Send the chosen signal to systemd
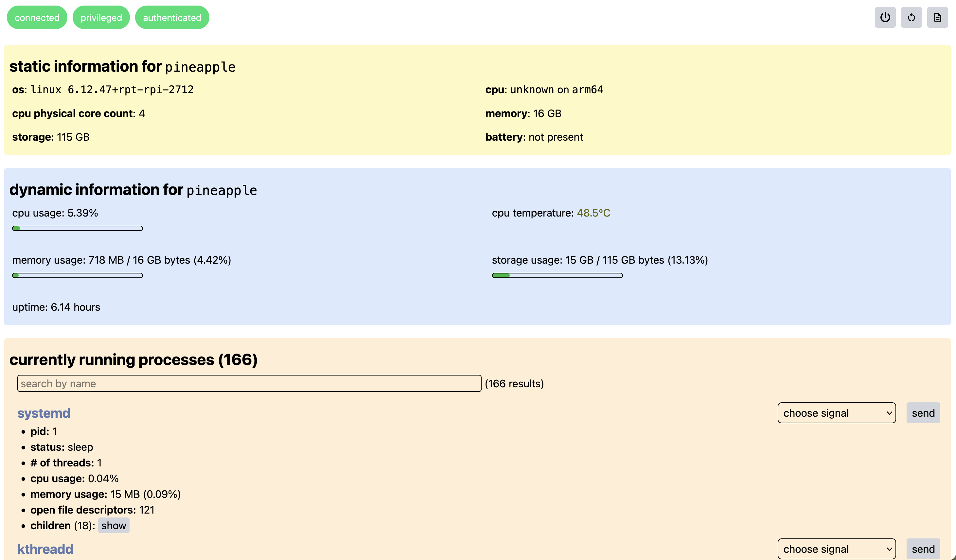This screenshot has height=560, width=956. pos(923,413)
